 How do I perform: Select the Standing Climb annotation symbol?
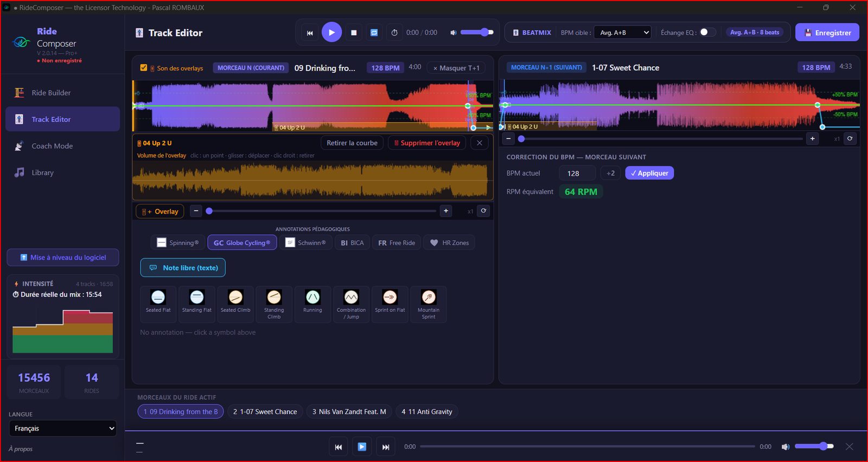click(274, 304)
